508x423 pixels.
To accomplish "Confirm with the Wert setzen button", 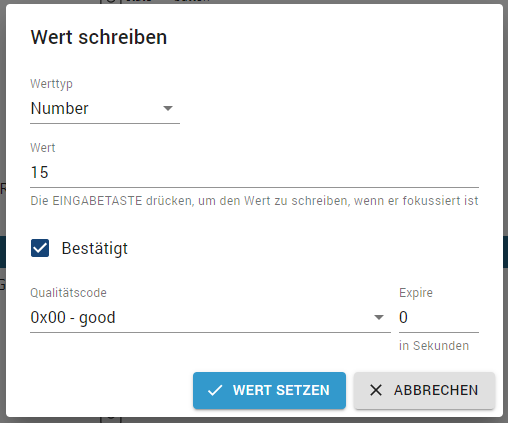I will point(269,390).
